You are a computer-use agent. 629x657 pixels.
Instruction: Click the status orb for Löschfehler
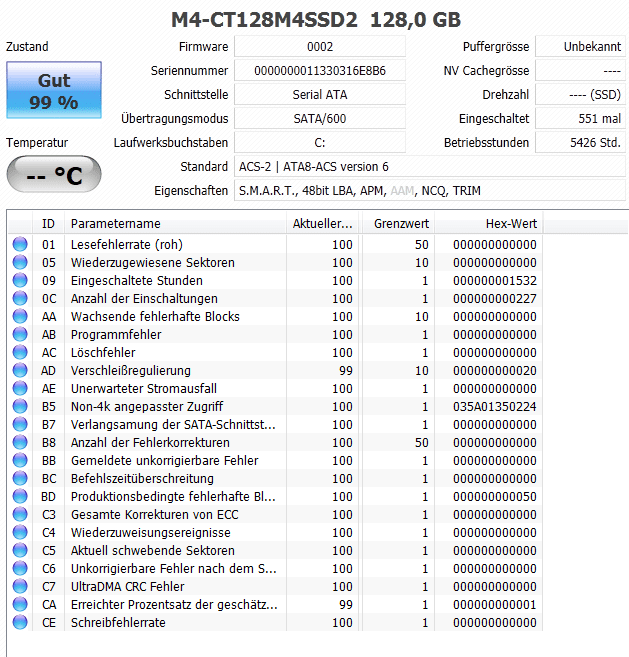click(20, 352)
